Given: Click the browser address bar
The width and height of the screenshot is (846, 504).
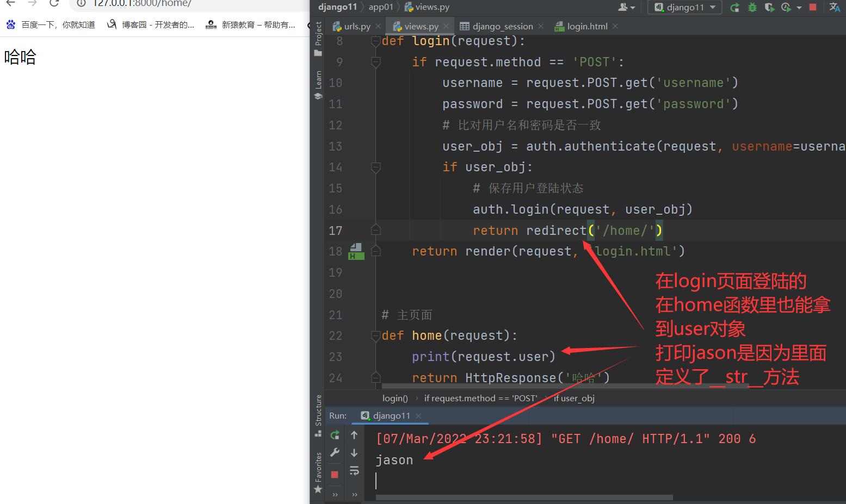Looking at the screenshot, I should [190, 4].
